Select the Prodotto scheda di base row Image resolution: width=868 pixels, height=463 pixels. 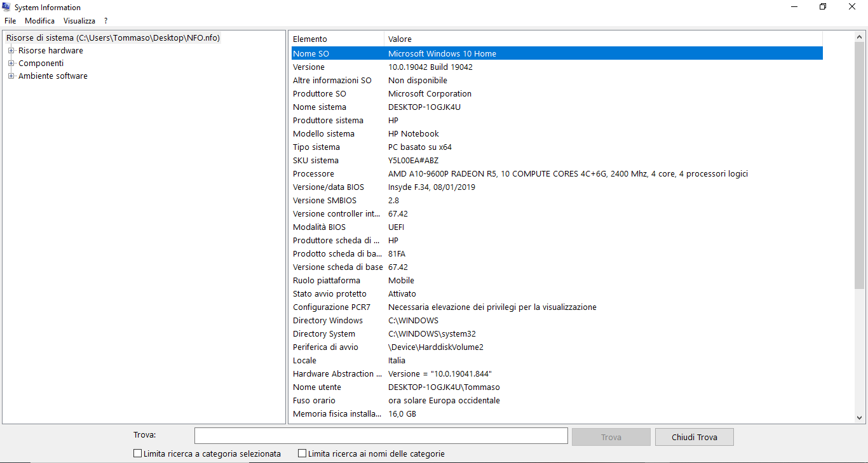[x=557, y=253]
